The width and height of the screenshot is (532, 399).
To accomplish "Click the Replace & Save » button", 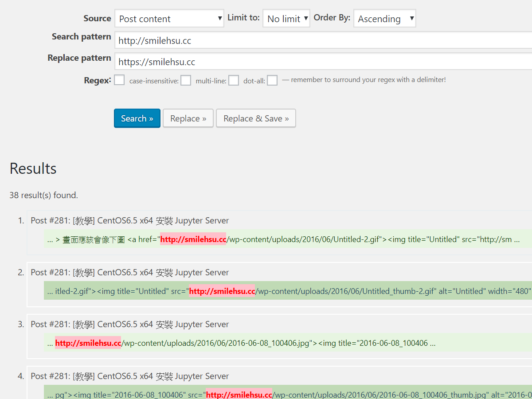I will [256, 118].
